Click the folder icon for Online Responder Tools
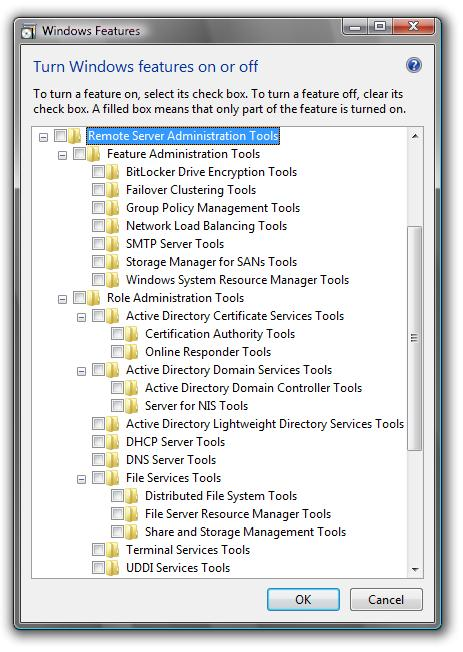This screenshot has width=463, height=652. [x=131, y=352]
